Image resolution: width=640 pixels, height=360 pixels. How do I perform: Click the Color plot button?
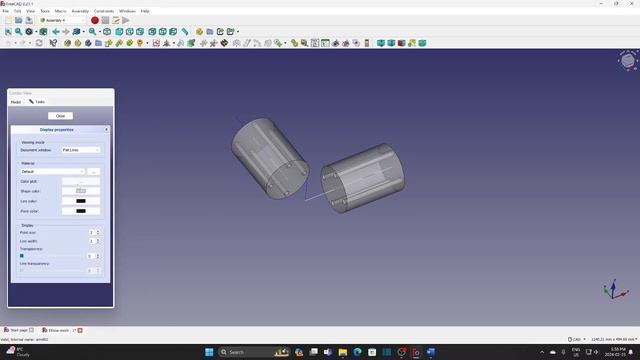coord(81,181)
